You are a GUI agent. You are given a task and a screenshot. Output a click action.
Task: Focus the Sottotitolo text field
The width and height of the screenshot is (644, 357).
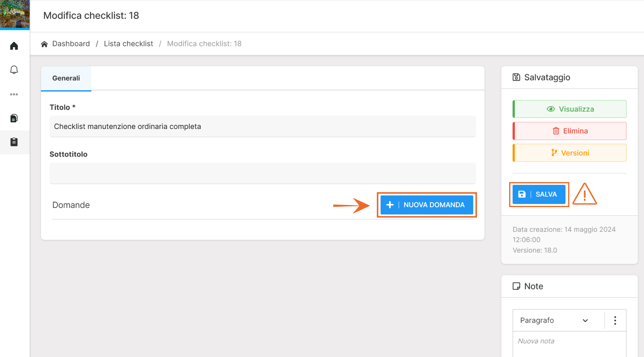(x=262, y=173)
